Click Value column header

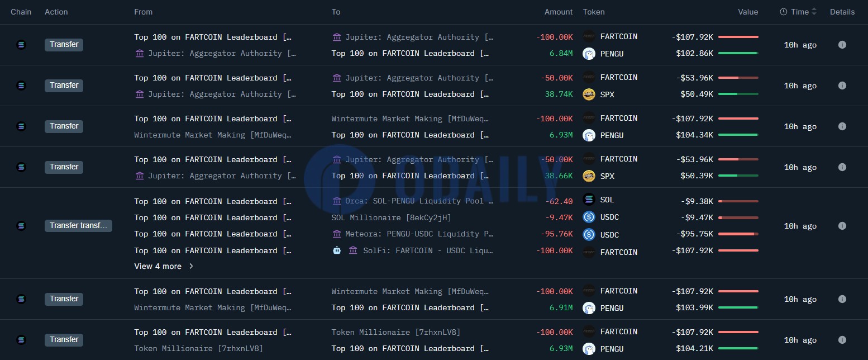748,12
